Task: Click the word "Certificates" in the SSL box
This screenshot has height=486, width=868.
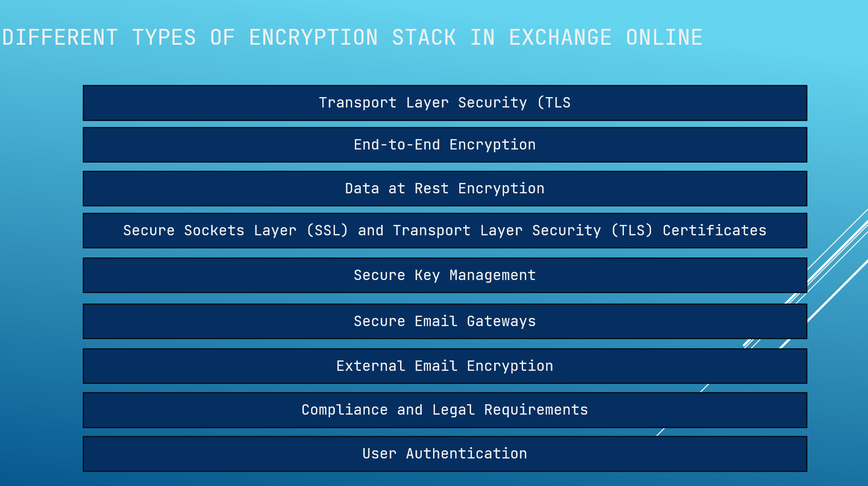Action: click(x=714, y=231)
